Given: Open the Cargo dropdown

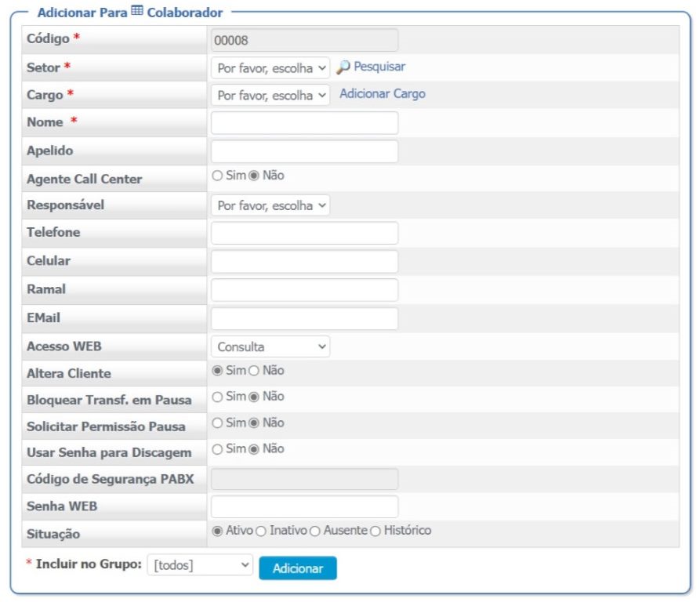Looking at the screenshot, I should [x=270, y=96].
